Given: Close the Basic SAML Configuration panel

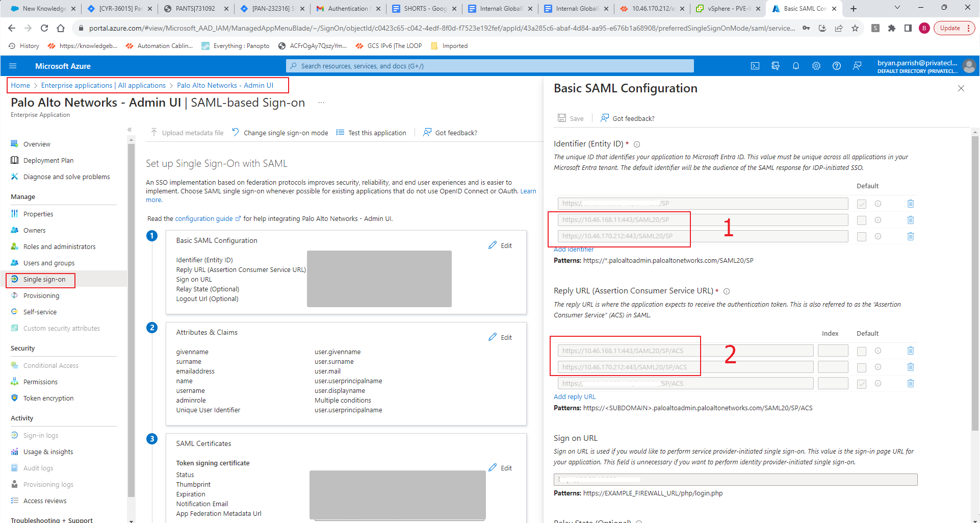Looking at the screenshot, I should pos(961,88).
